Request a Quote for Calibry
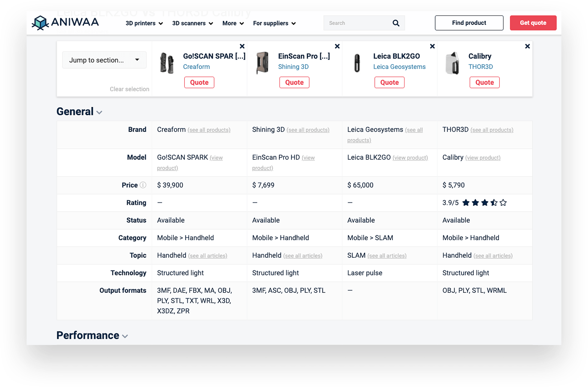588x387 pixels. tap(484, 83)
